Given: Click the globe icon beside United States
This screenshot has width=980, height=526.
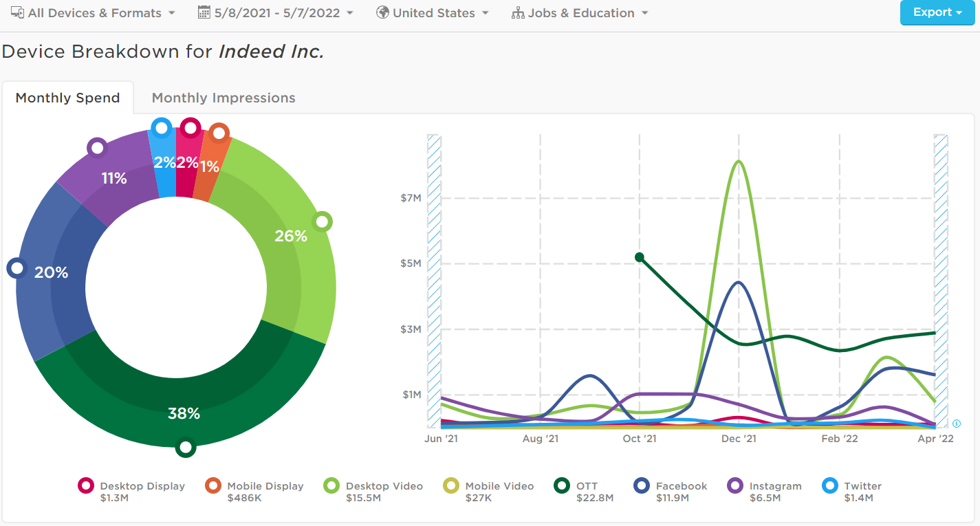Looking at the screenshot, I should 382,12.
